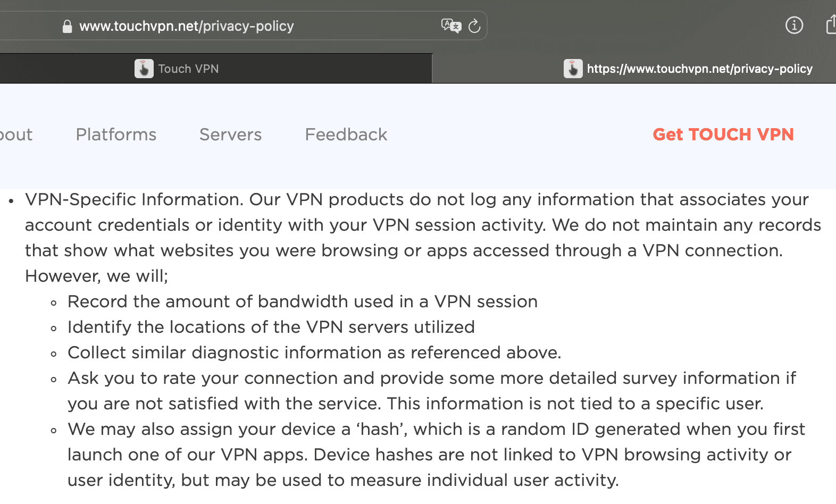Image resolution: width=836 pixels, height=504 pixels.
Task: Click the touchvpn.net/privacy-policy address field
Action: [244, 26]
